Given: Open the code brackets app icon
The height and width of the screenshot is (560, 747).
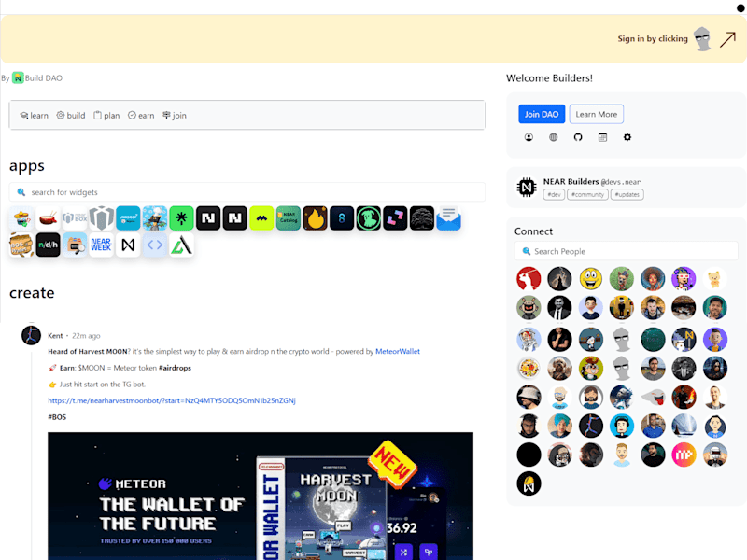Looking at the screenshot, I should (155, 245).
